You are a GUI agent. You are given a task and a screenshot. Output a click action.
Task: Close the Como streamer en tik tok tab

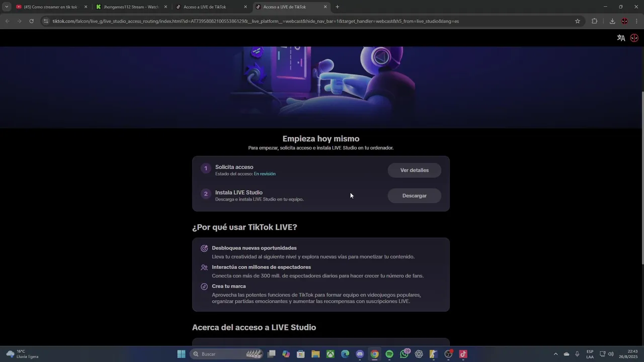click(86, 7)
